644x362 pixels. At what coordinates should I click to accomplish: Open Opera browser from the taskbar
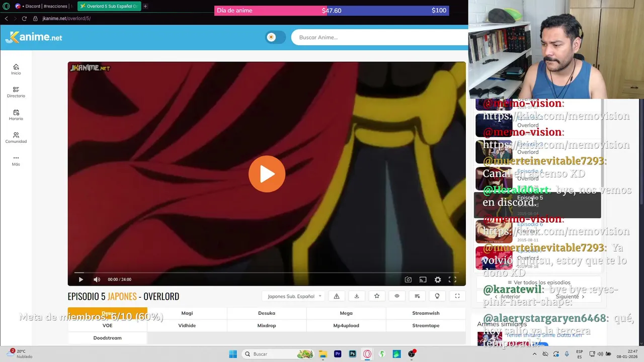point(367,354)
